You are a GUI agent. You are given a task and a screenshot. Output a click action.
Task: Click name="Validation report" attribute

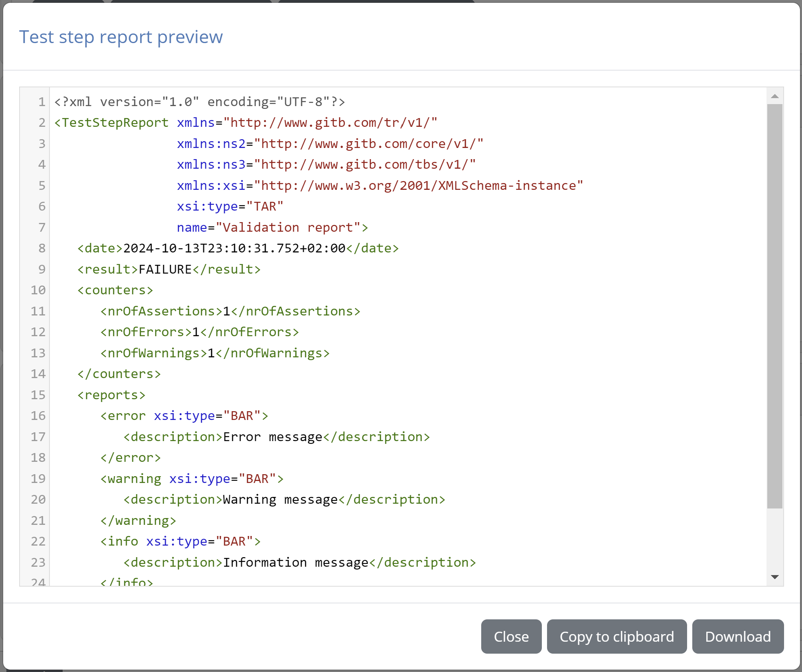coord(273,227)
